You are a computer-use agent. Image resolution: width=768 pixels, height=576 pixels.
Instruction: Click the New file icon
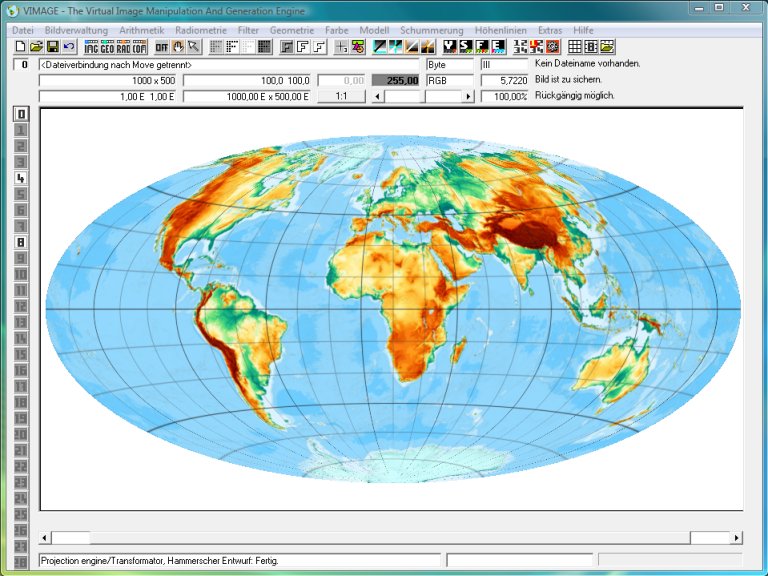[20, 47]
